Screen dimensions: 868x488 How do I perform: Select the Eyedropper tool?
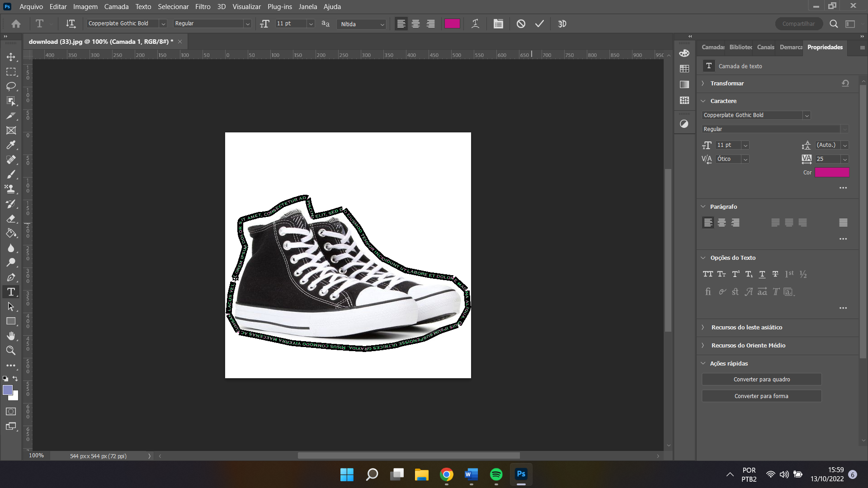(11, 145)
